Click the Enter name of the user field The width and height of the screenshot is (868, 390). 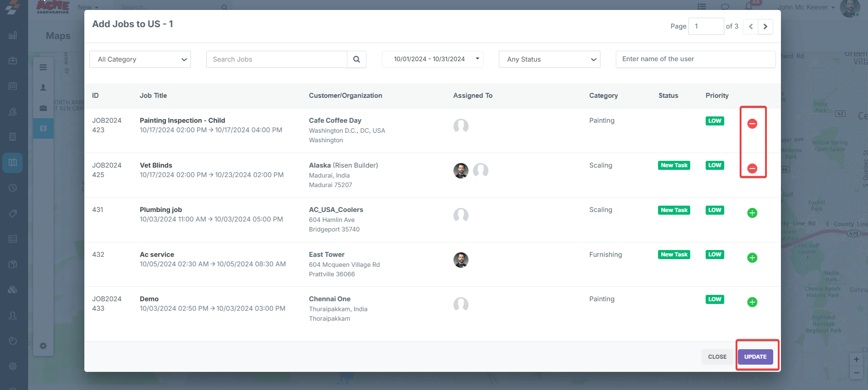click(695, 59)
